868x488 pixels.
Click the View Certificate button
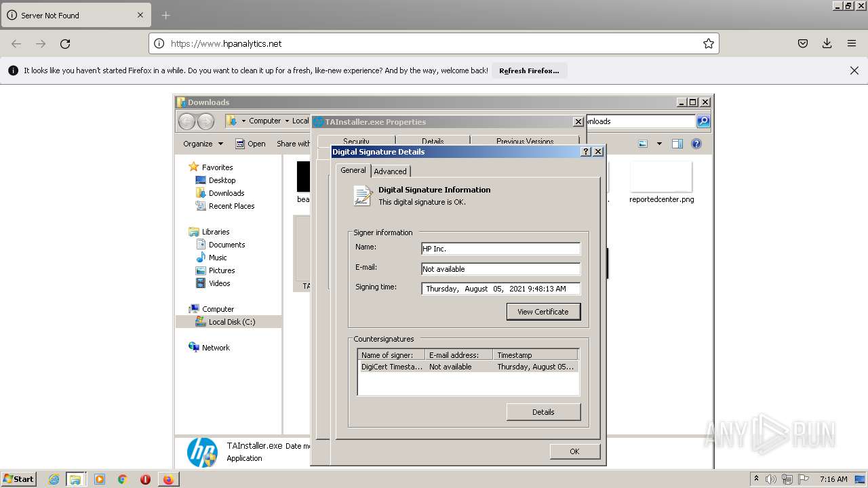pos(543,312)
